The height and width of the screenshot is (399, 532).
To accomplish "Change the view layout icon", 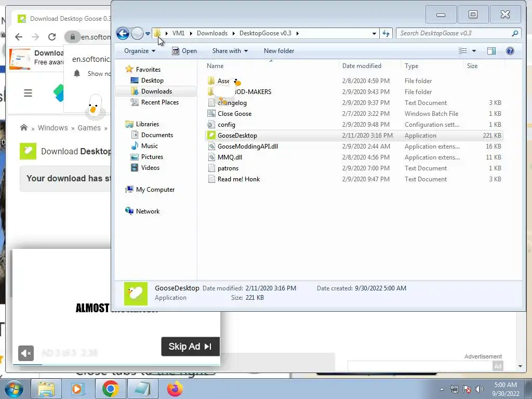I will click(x=463, y=51).
